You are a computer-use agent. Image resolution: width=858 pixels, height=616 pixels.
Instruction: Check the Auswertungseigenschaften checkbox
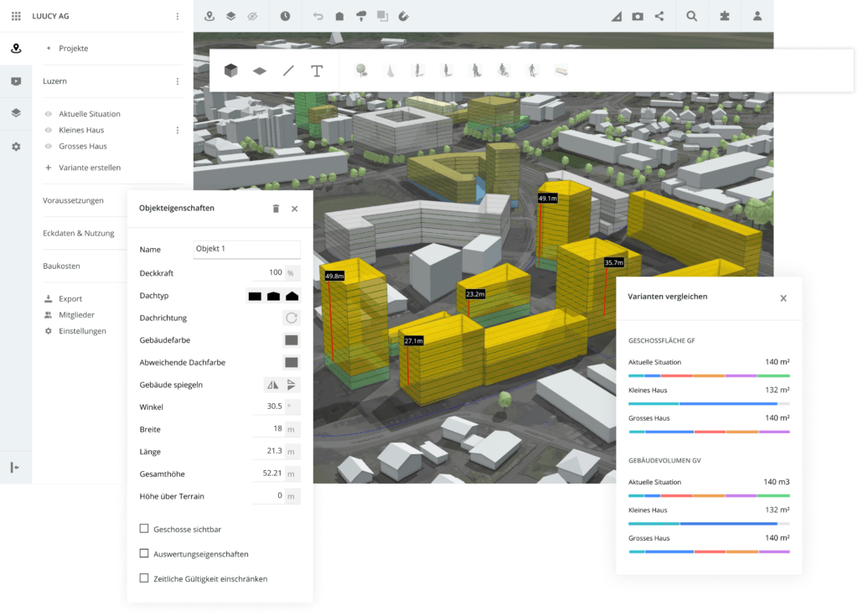(x=144, y=554)
